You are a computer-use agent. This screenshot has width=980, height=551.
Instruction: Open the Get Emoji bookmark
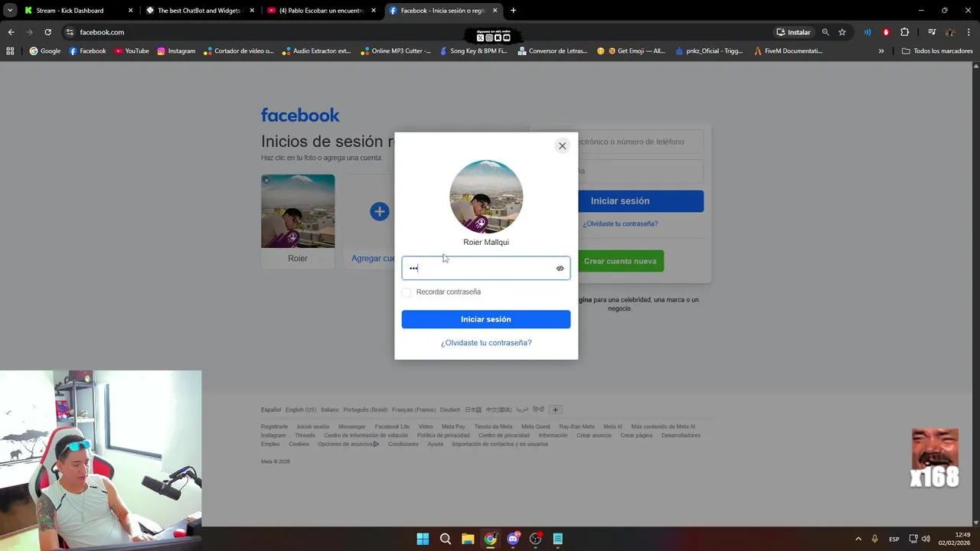pos(632,51)
